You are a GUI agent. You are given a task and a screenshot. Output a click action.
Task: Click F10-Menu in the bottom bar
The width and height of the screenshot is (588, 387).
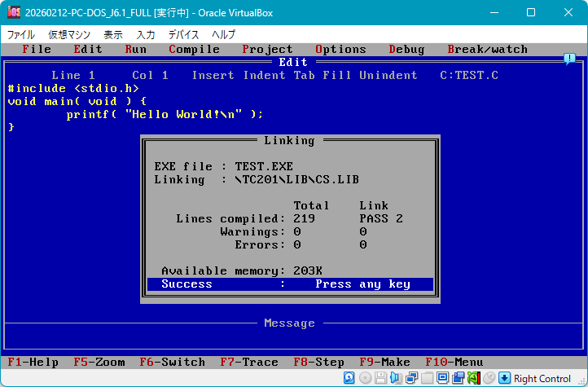pyautogui.click(x=454, y=363)
